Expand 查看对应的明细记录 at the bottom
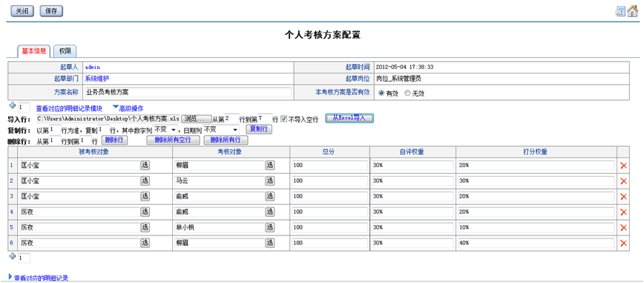The height and width of the screenshot is (283, 644). [38, 278]
